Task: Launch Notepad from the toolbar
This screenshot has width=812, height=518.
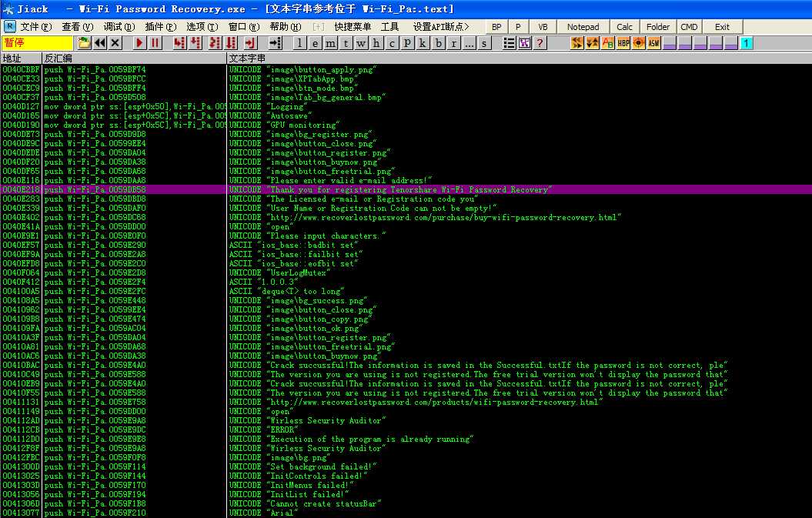Action: tap(583, 27)
